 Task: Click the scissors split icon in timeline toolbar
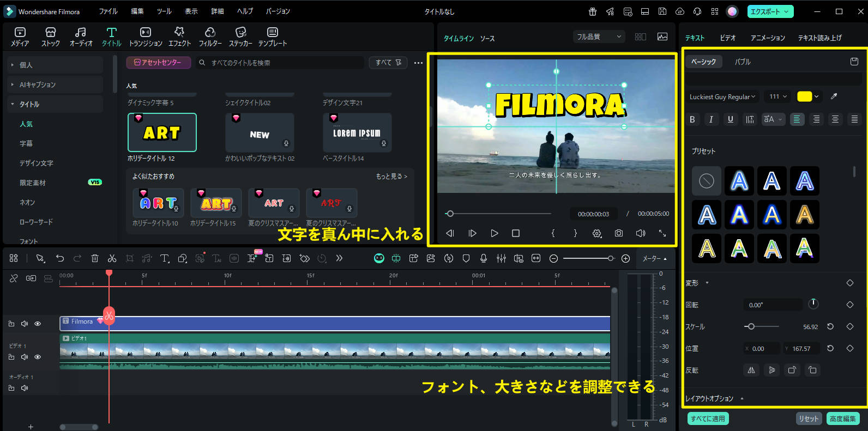click(x=112, y=258)
